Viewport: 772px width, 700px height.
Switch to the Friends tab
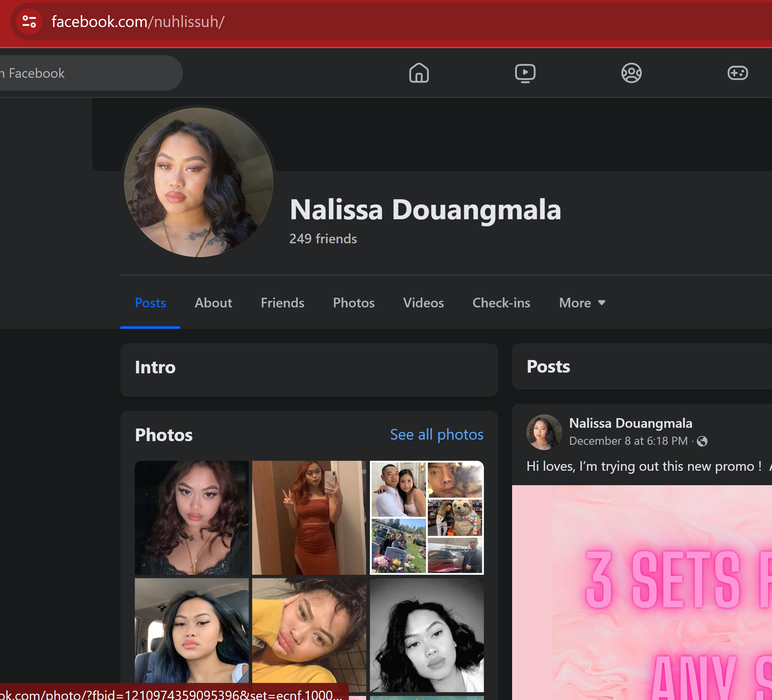tap(282, 303)
